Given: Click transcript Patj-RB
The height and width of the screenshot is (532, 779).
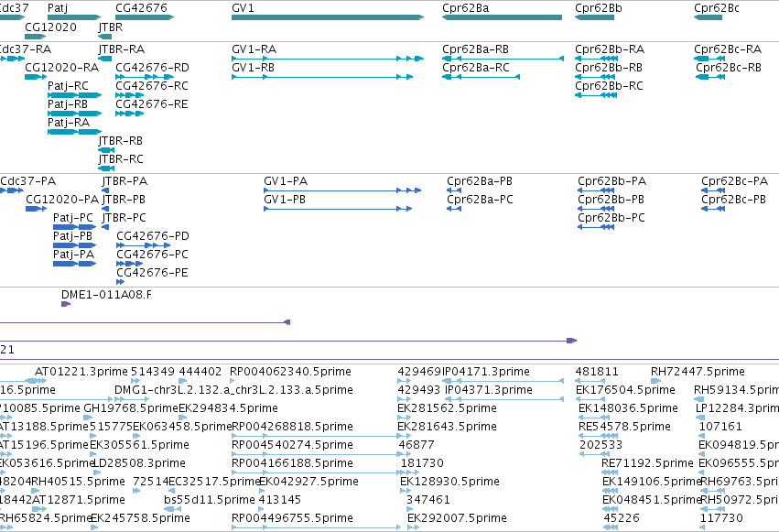Looking at the screenshot, I should (x=74, y=114).
